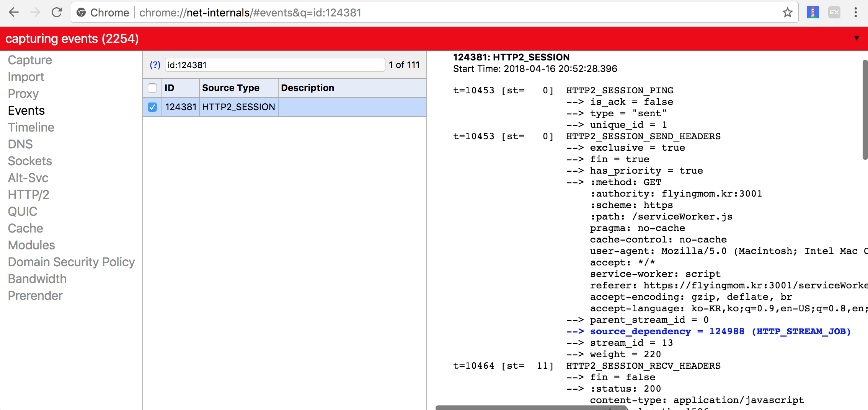Click the 'capturing events (2254)' status text
The width and height of the screenshot is (868, 410).
coord(72,39)
